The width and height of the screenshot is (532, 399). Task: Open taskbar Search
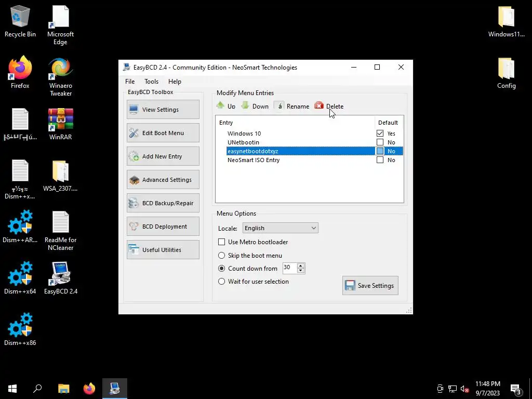coord(37,389)
